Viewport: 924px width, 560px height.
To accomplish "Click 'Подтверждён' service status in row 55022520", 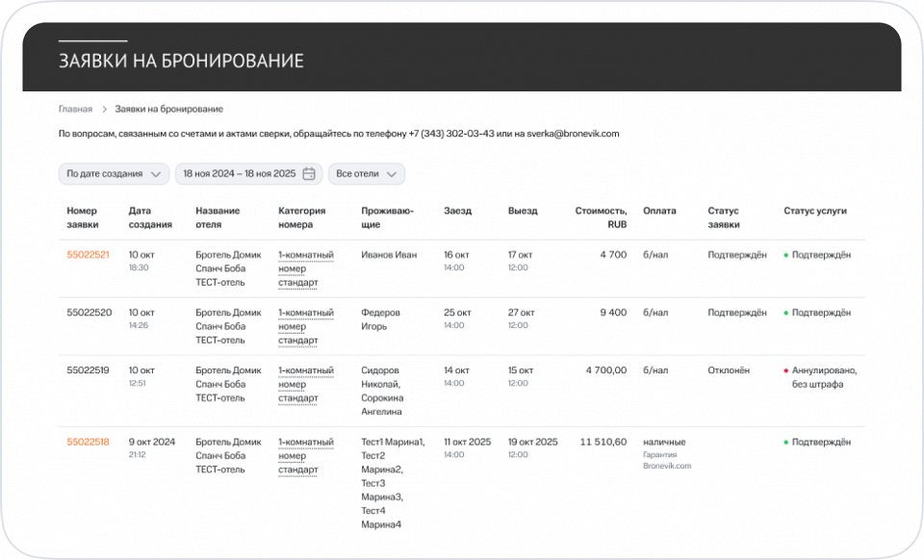I will [821, 313].
